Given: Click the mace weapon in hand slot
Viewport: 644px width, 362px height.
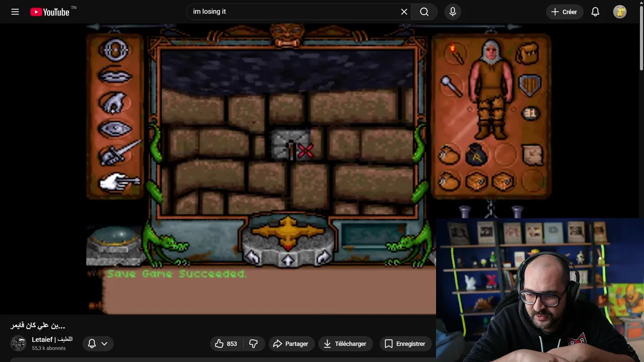Looking at the screenshot, I should [x=452, y=86].
